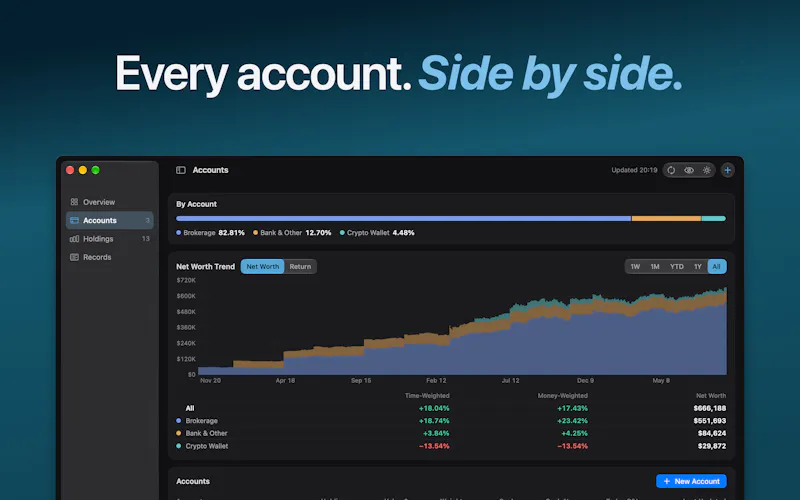Click the Time-Weighted column header

pos(427,395)
